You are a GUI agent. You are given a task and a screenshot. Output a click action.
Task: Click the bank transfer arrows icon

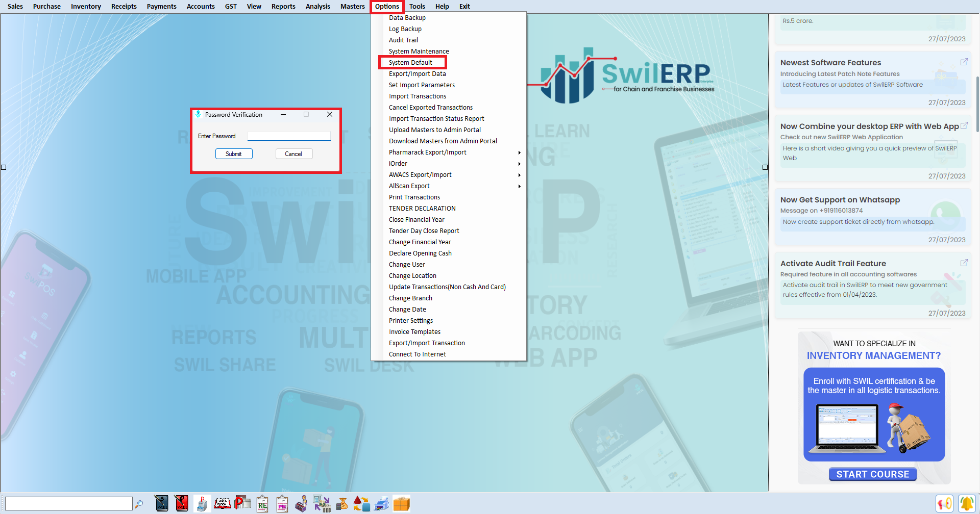(322, 503)
